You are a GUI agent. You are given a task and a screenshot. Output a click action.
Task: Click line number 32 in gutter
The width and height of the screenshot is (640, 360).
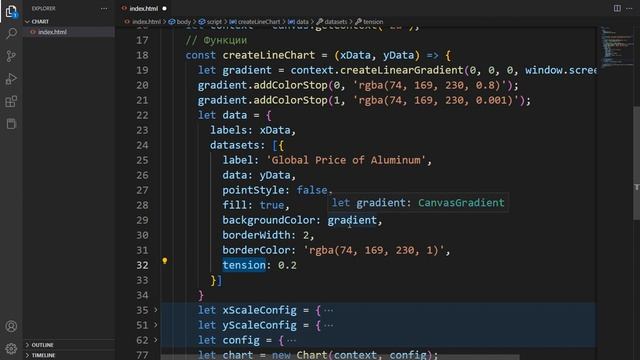click(142, 265)
